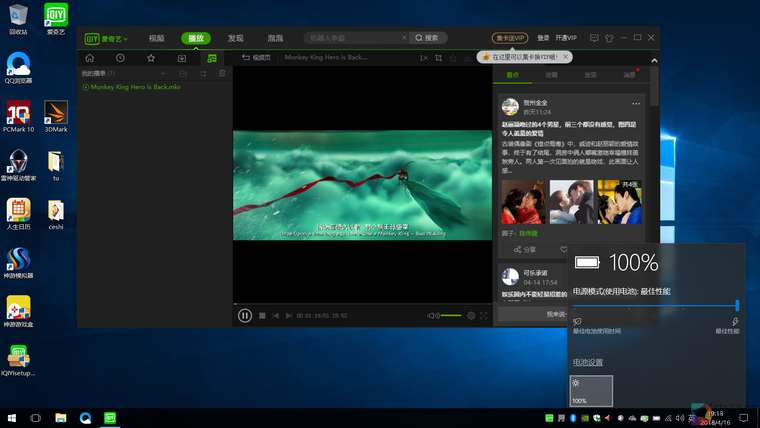The image size is (760, 428).
Task: Open the second photo thumbnail
Action: [571, 202]
